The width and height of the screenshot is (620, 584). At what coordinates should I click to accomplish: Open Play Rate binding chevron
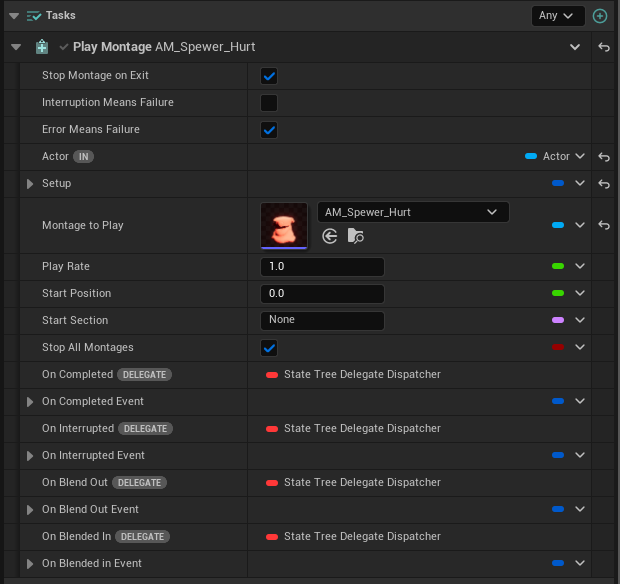pos(580,266)
